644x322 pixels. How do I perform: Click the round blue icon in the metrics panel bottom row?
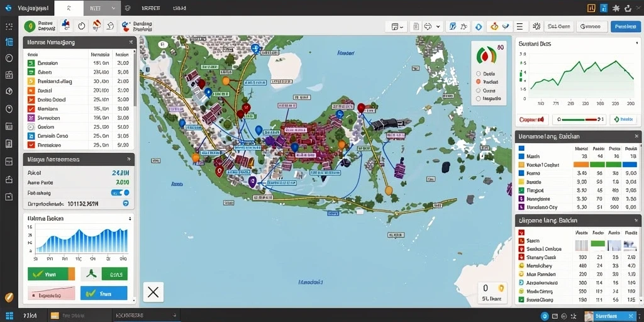(x=126, y=203)
